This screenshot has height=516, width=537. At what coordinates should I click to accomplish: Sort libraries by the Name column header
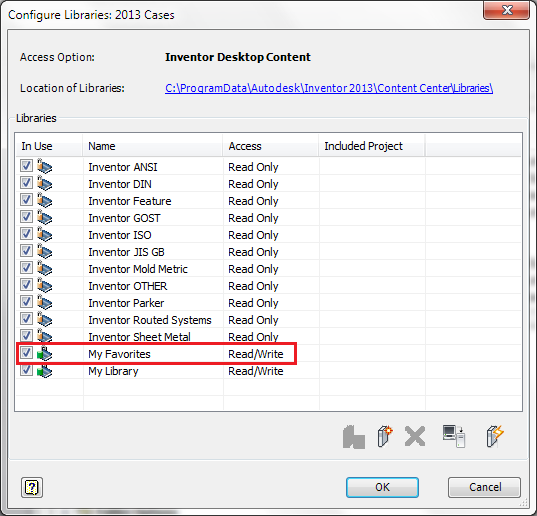tap(153, 146)
